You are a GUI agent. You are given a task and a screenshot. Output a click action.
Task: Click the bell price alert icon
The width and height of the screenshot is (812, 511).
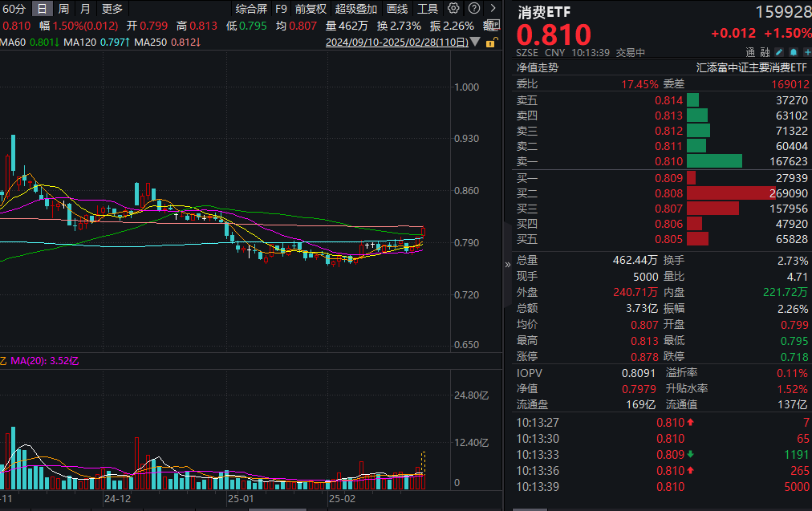(x=793, y=51)
